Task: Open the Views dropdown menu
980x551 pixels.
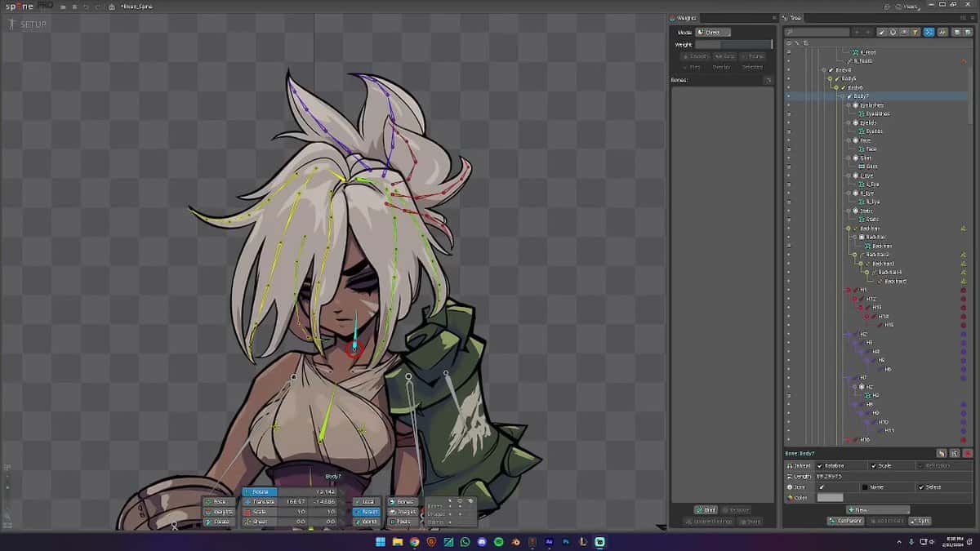Action: [x=911, y=7]
